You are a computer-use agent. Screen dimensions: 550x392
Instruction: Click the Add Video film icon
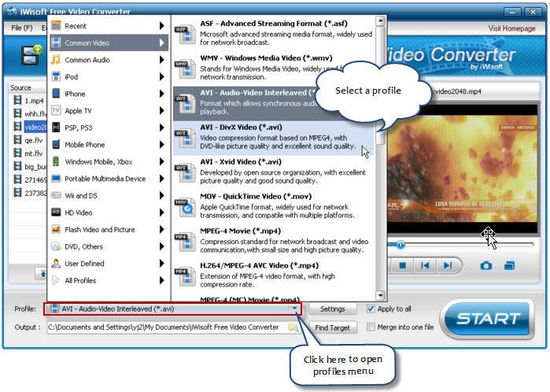(x=31, y=55)
